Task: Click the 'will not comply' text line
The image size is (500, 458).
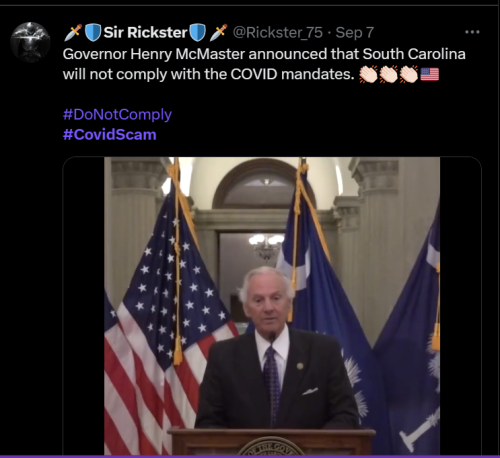Action: click(x=208, y=74)
